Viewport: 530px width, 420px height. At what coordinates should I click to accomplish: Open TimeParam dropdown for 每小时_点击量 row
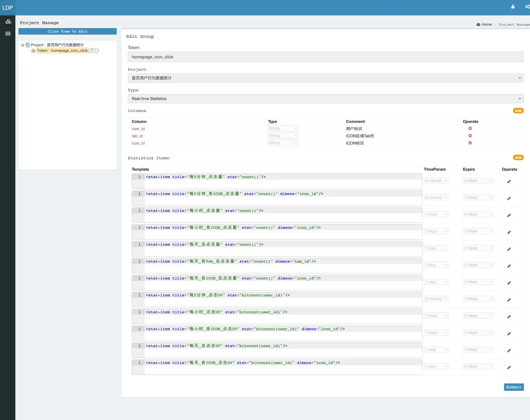pos(436,214)
